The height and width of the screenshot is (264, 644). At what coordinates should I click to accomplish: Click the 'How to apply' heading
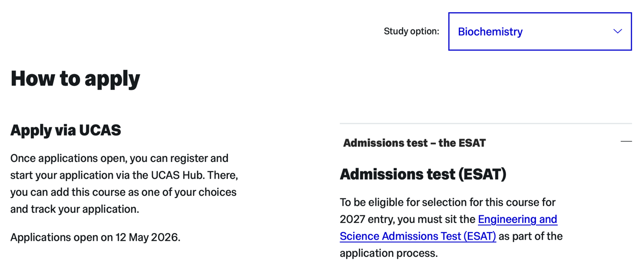point(75,78)
